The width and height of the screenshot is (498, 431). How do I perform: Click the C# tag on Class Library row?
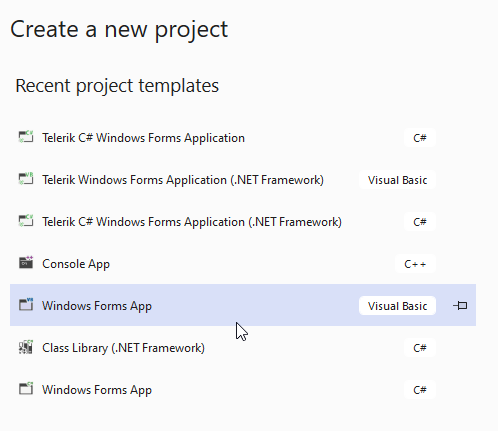point(420,348)
